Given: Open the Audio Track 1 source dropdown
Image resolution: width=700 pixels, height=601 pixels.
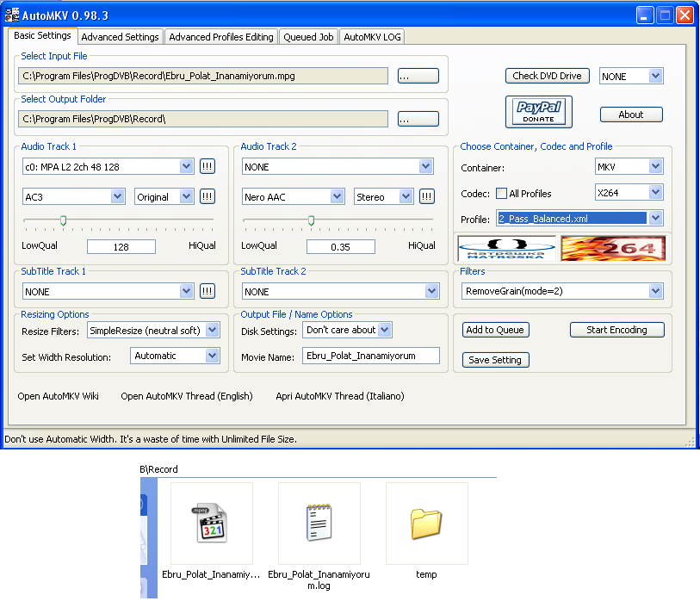Looking at the screenshot, I should pyautogui.click(x=108, y=166).
